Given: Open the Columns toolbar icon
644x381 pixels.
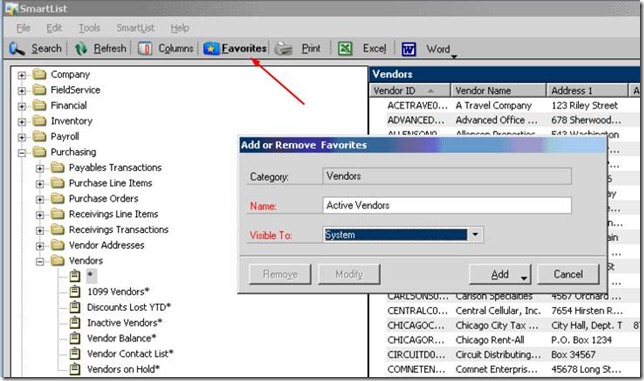Looking at the screenshot, I should 145,48.
